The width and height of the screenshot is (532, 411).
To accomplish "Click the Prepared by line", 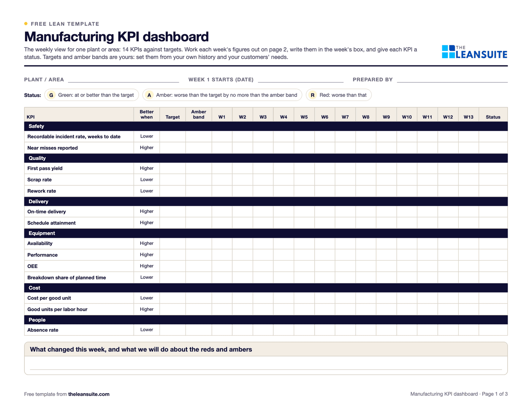I will [452, 80].
